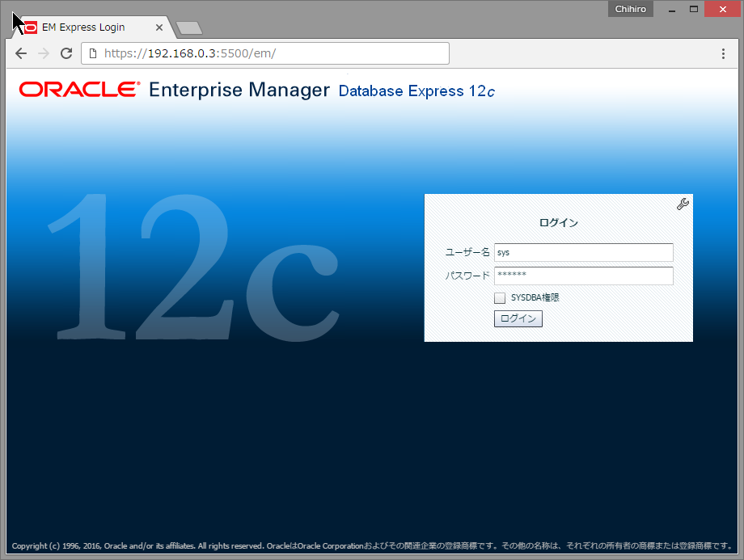744x560 pixels.
Task: Click the page info icon in address bar
Action: pos(93,53)
